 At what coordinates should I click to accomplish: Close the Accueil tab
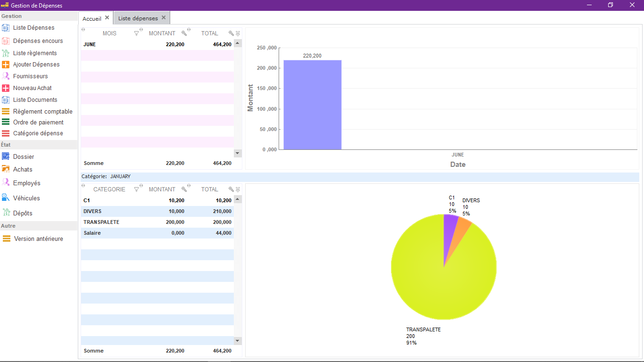point(107,18)
